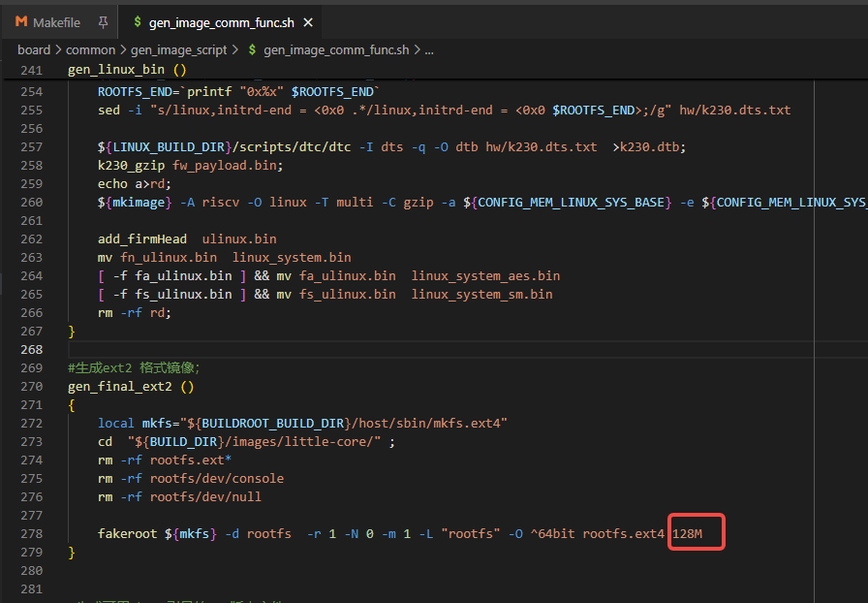Unpin the Makefile tab pin icon
Viewport: 868px width, 603px height.
coord(103,22)
